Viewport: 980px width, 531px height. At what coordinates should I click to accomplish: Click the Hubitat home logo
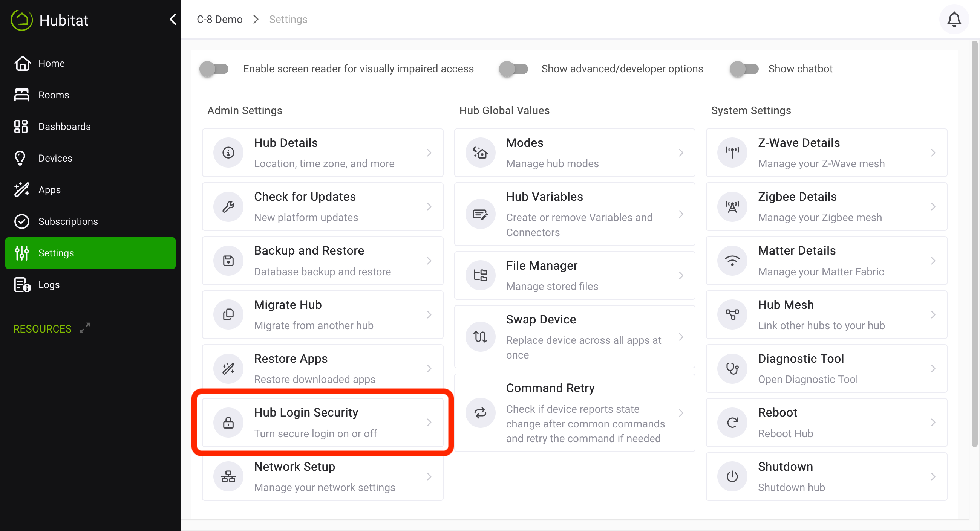coord(22,20)
